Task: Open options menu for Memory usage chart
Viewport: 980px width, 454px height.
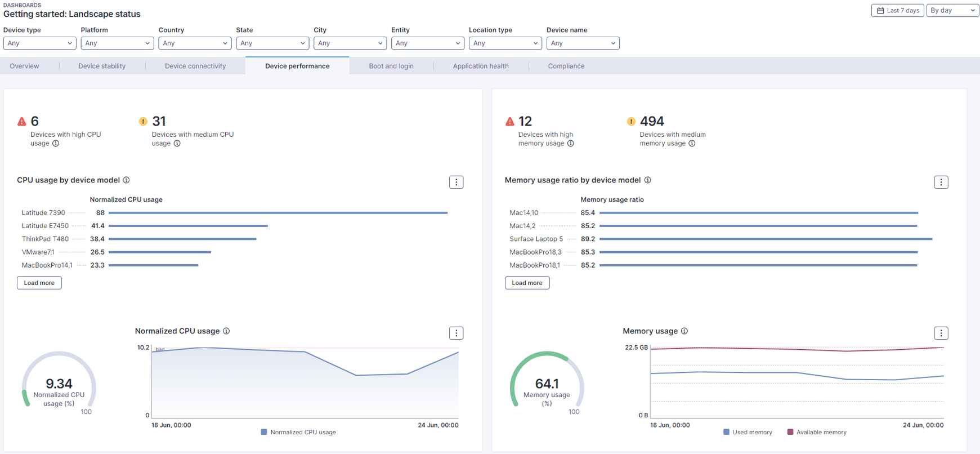Action: point(941,333)
